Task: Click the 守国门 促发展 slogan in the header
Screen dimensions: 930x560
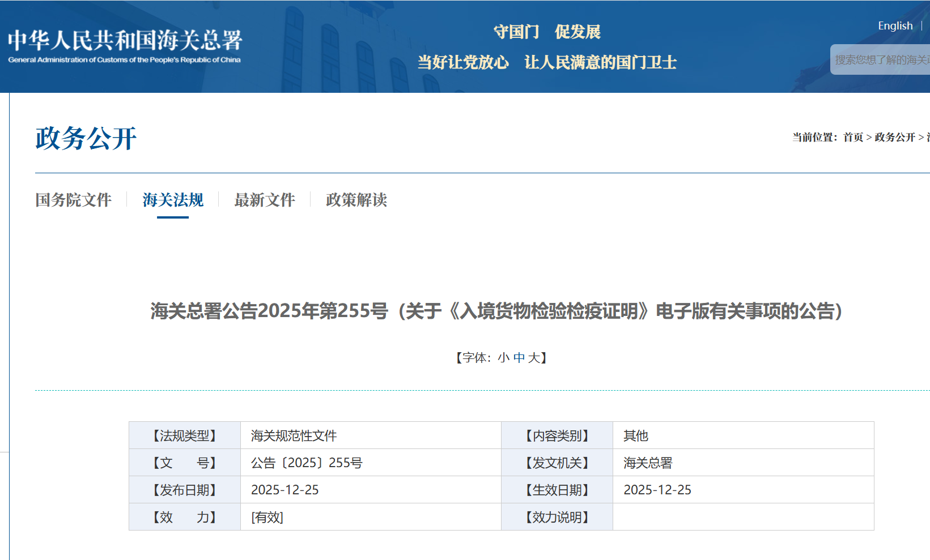Action: (547, 32)
